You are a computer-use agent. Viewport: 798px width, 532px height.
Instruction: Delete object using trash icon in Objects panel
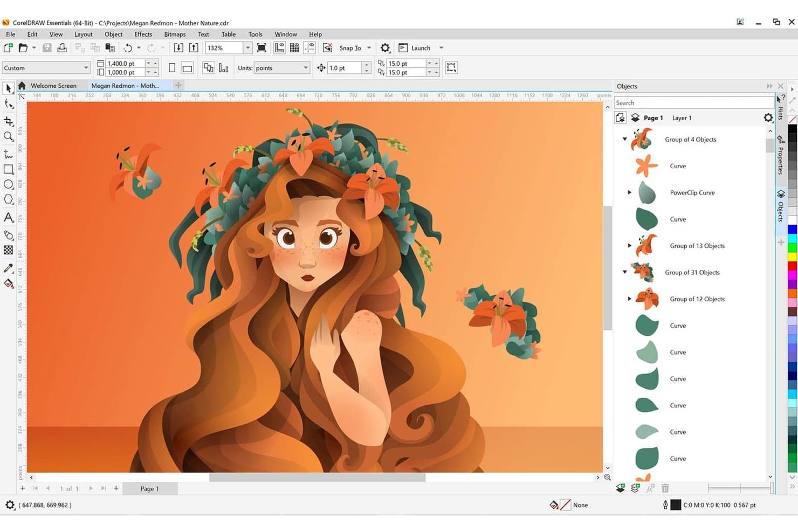pyautogui.click(x=665, y=488)
